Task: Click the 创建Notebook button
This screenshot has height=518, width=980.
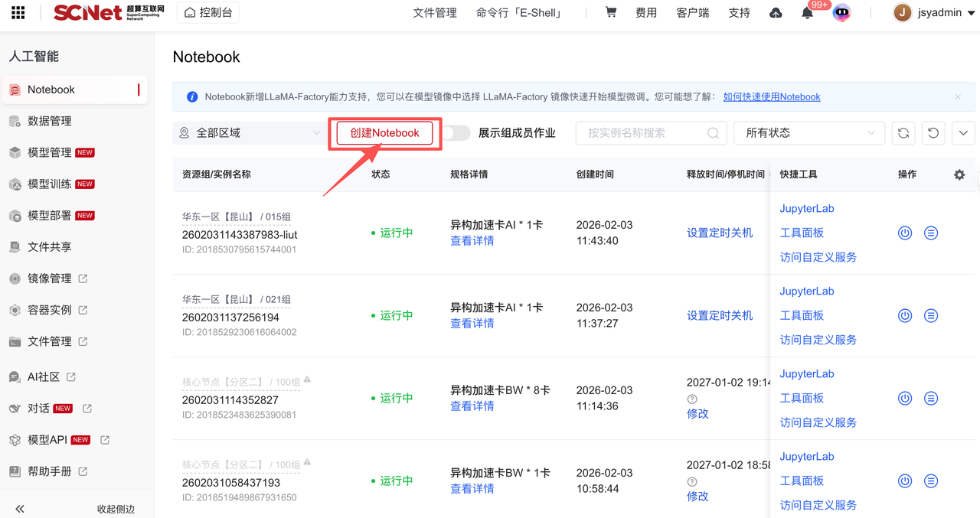Action: click(x=384, y=133)
